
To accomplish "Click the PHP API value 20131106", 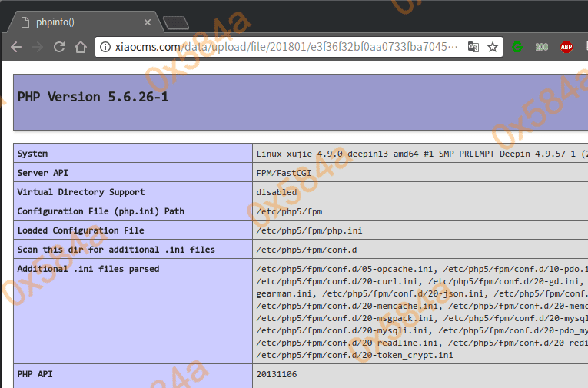I will 277,374.
